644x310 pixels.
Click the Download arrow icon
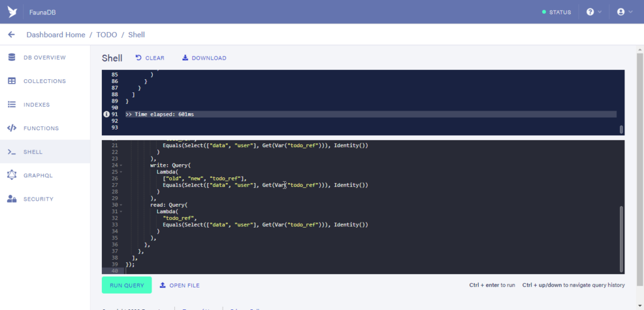[186, 58]
